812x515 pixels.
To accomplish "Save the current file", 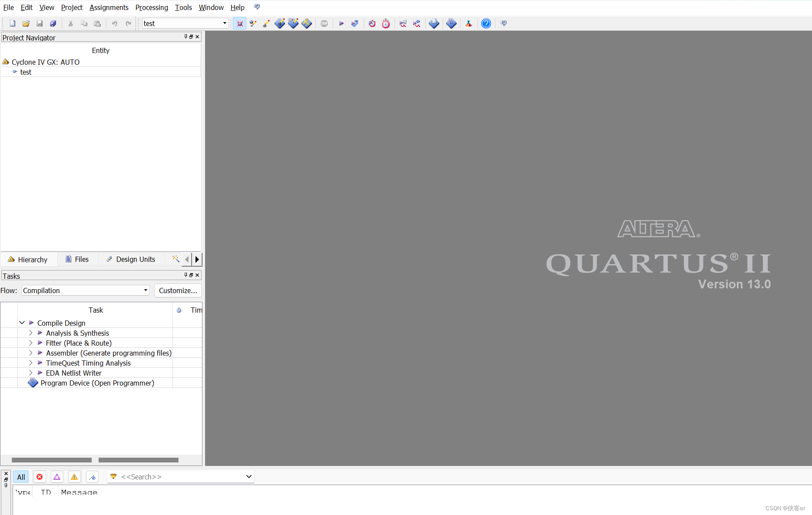I will pos(40,23).
